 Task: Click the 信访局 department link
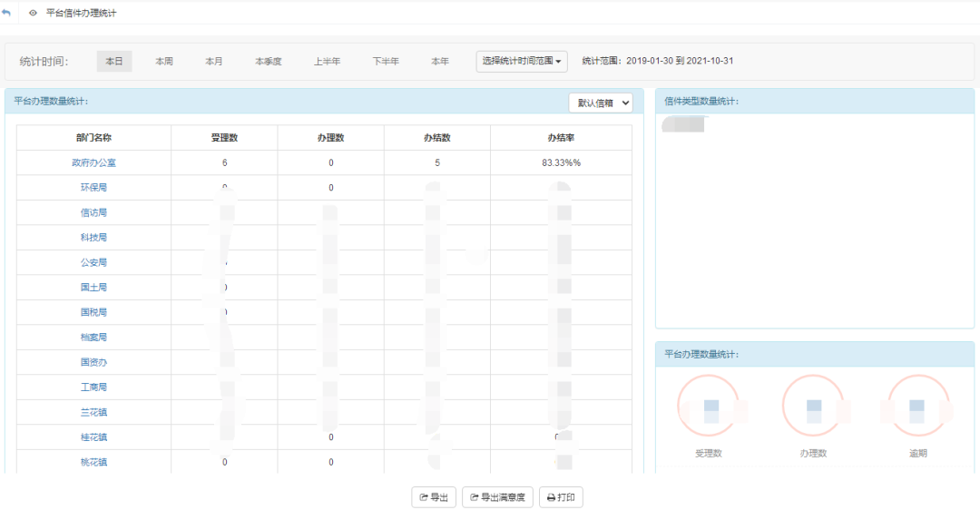click(93, 212)
